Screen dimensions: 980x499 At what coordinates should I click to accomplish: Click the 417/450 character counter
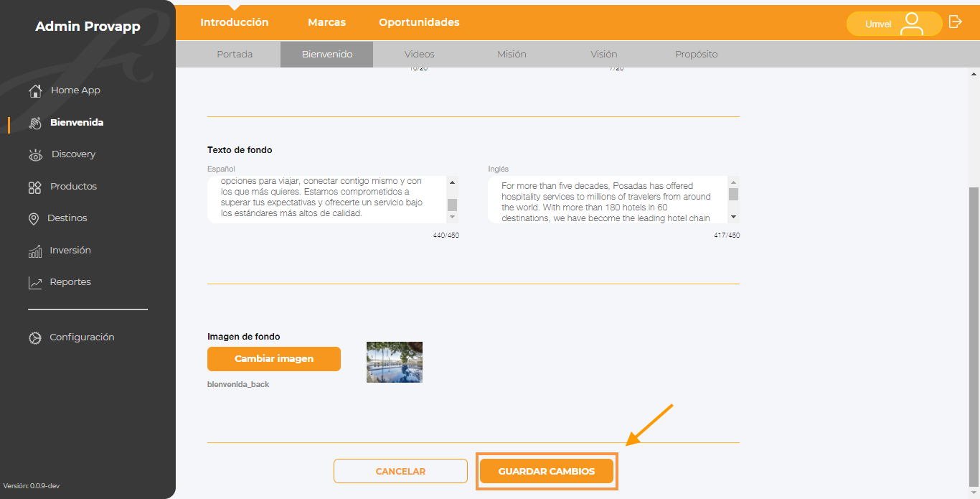click(727, 235)
